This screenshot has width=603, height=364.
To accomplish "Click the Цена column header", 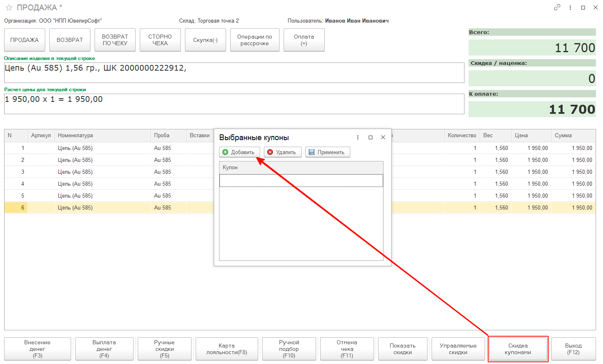I will tap(531, 136).
